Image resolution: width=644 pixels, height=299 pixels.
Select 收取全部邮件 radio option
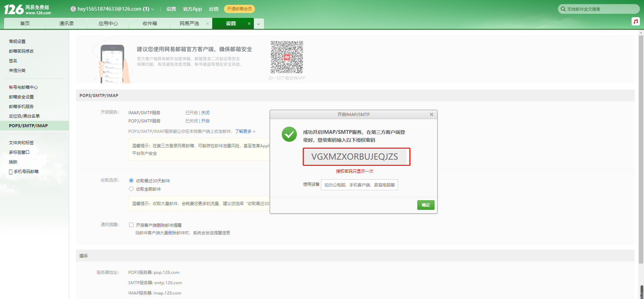point(131,189)
